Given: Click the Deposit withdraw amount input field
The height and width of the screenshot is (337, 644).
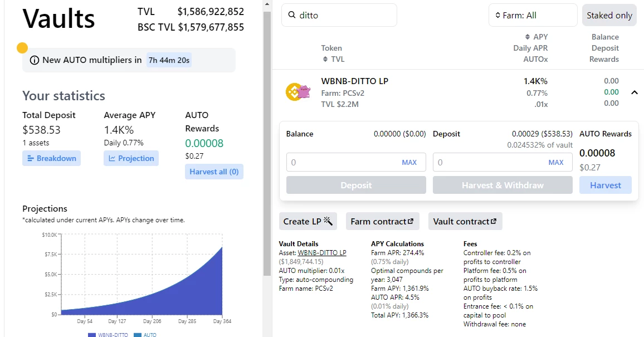Looking at the screenshot, I should pyautogui.click(x=502, y=162).
